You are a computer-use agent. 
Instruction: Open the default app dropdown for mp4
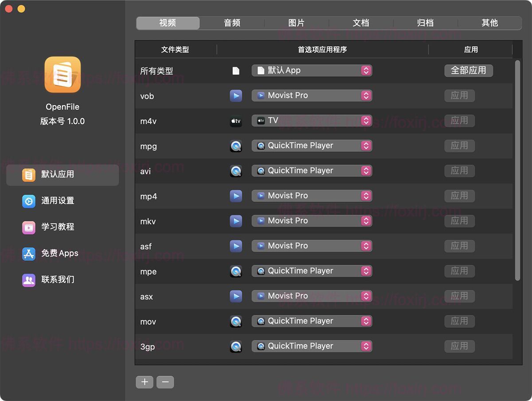(312, 196)
